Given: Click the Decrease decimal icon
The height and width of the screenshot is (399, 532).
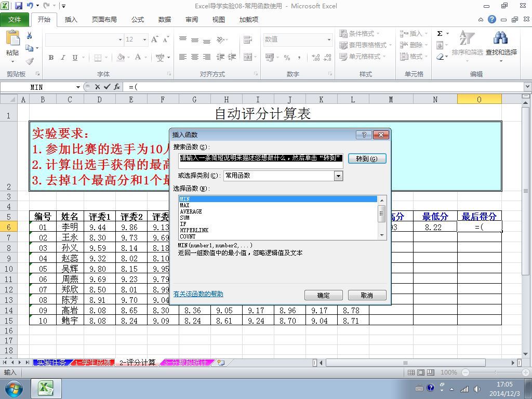Looking at the screenshot, I should pyautogui.click(x=327, y=58).
